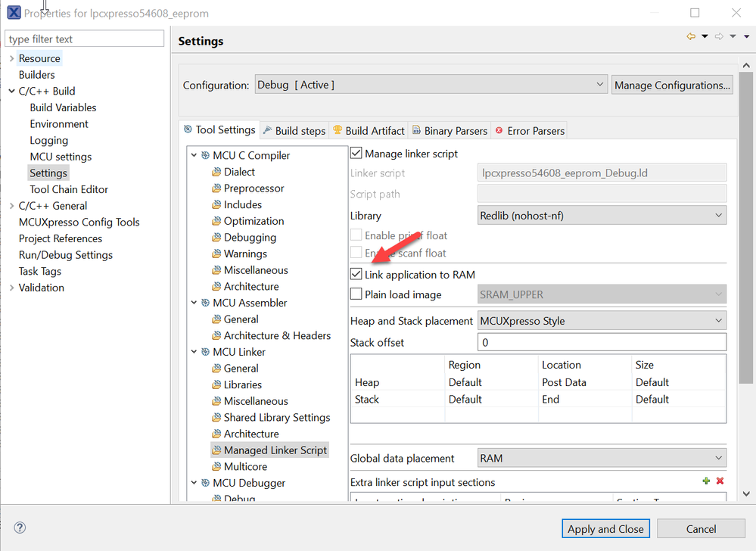Open the Error Parsers tab
756x551 pixels.
(530, 131)
